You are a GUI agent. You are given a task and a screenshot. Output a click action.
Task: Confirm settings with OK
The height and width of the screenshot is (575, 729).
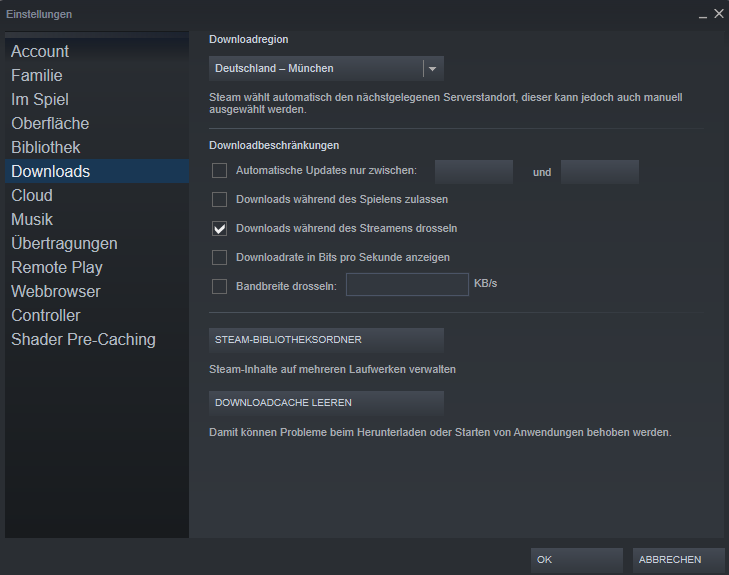577,560
